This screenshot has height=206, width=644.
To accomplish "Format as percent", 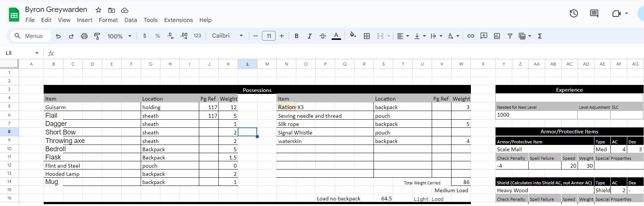I will [x=158, y=36].
